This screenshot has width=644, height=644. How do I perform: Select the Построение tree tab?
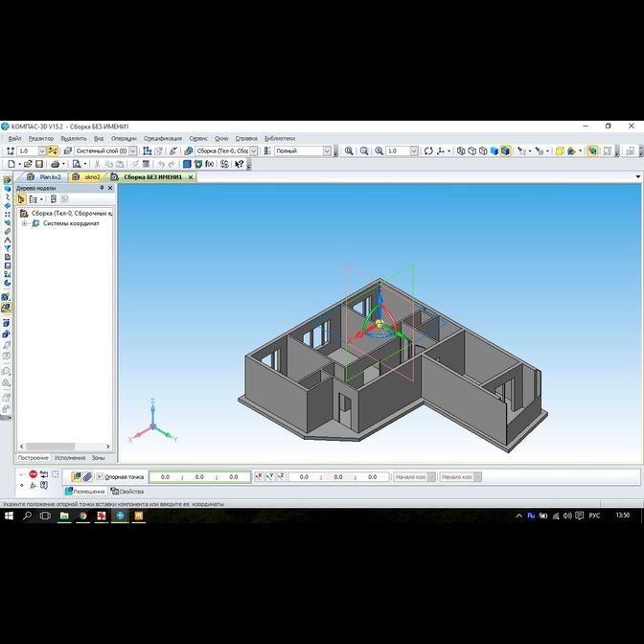tap(33, 457)
